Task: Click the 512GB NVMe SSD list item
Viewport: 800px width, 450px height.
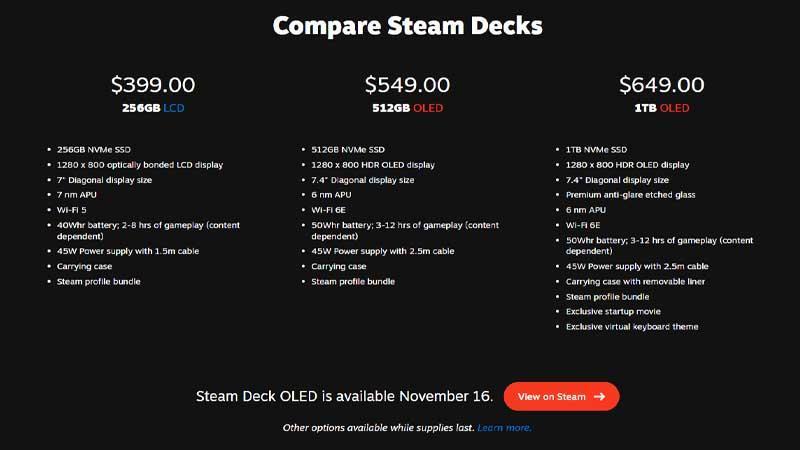Action: [348, 149]
